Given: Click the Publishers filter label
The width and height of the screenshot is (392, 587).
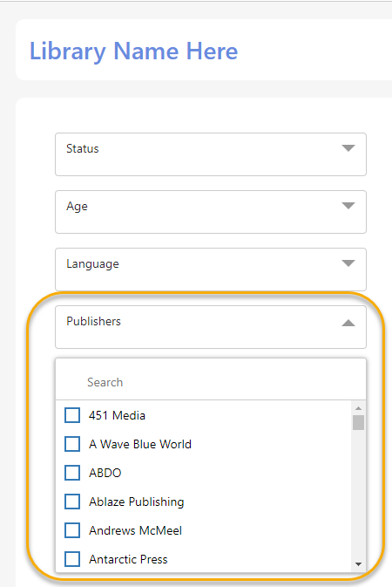Looking at the screenshot, I should (93, 321).
